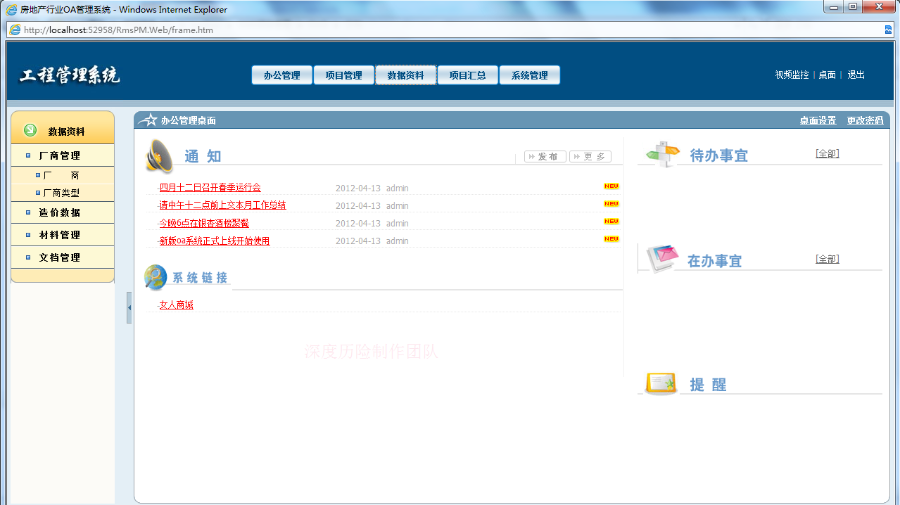The height and width of the screenshot is (505, 900).
Task: Open 桌面设置 settings link
Action: coord(818,121)
